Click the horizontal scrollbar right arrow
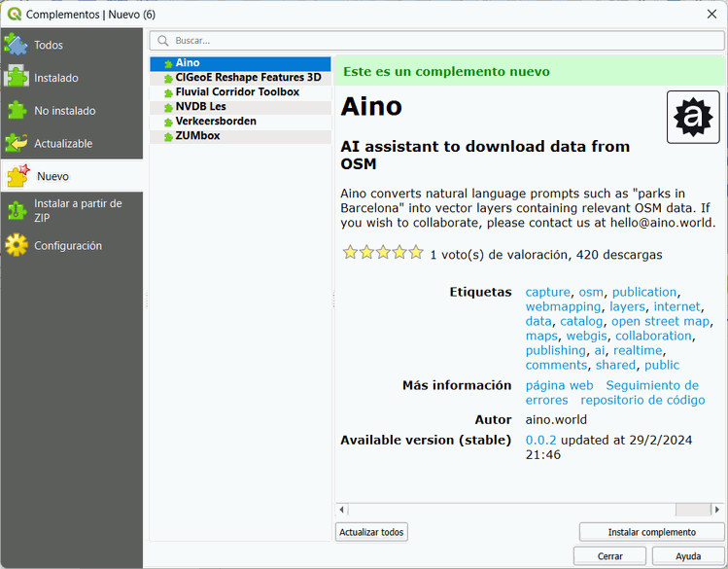 pyautogui.click(x=717, y=510)
